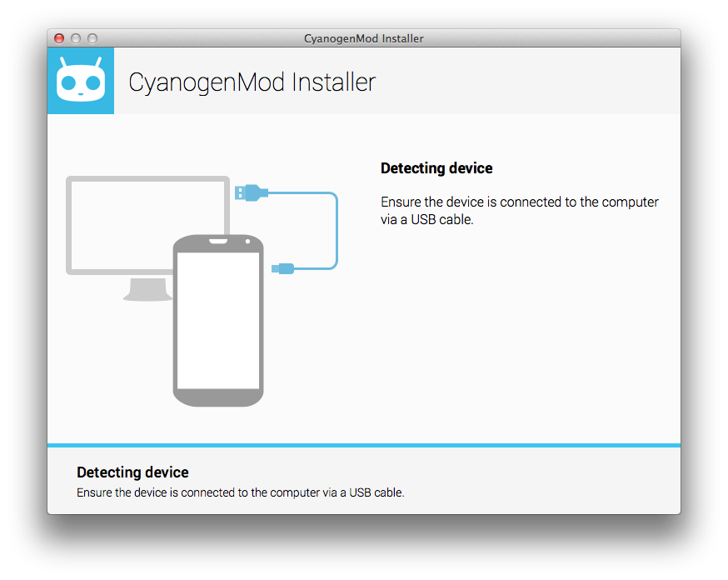Click the footer USB cable instruction text
This screenshot has width=728, height=580.
[240, 492]
